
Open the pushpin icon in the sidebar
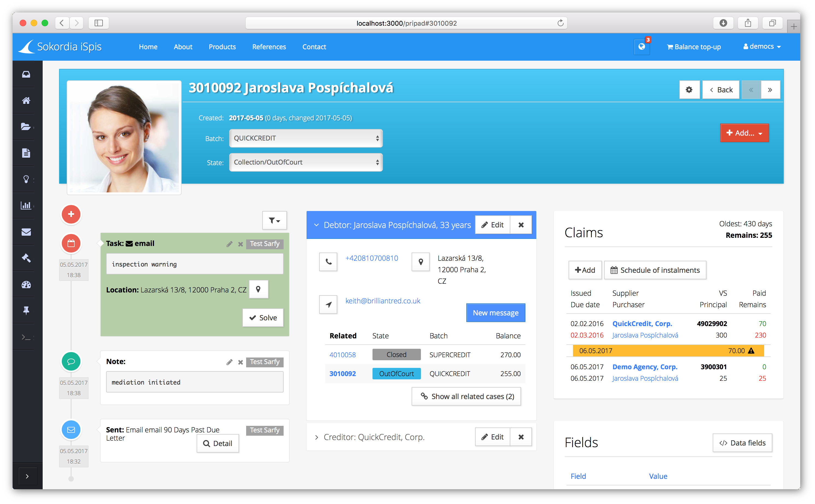tap(26, 310)
